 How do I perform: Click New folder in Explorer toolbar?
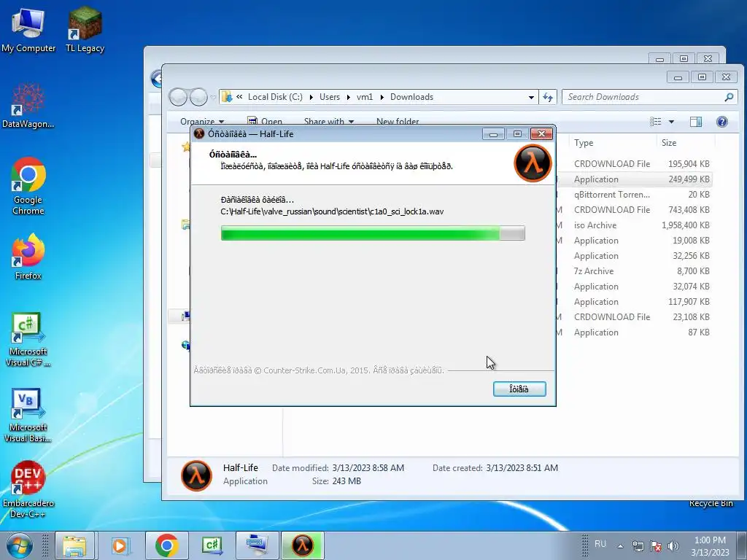click(x=398, y=122)
